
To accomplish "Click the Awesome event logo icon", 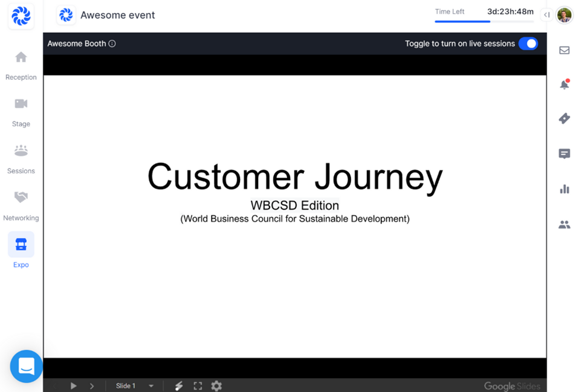I will point(66,15).
